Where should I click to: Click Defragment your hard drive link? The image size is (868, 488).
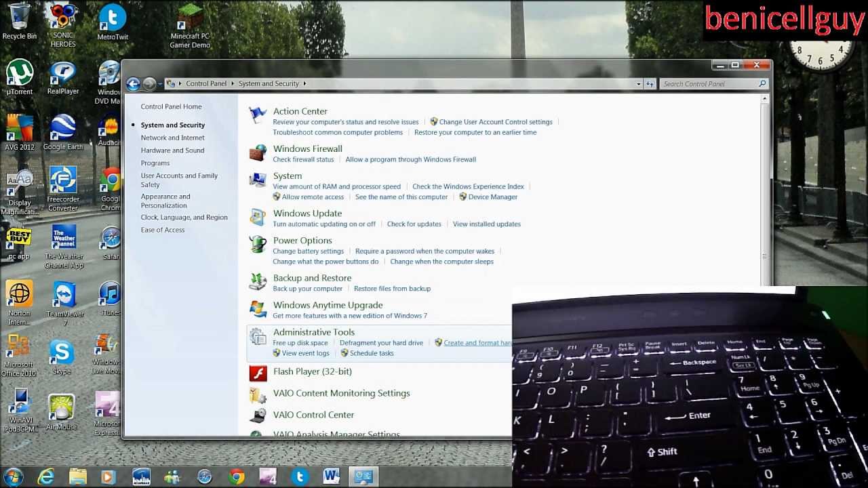point(381,343)
